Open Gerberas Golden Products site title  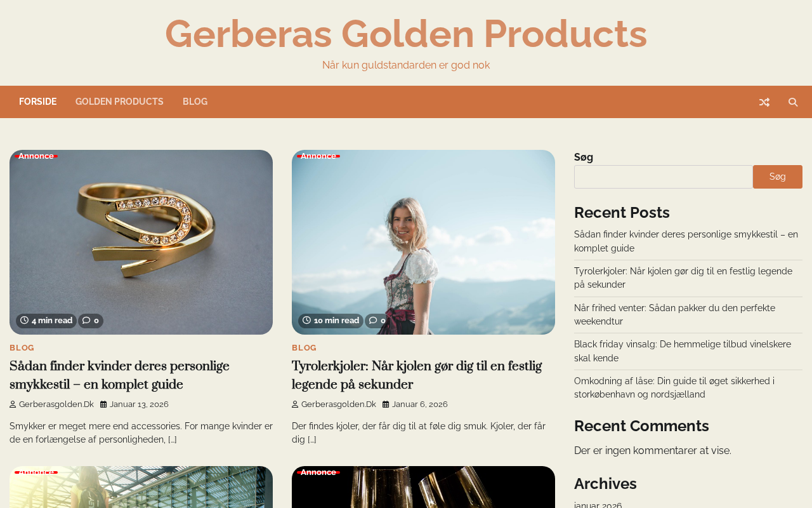pyautogui.click(x=406, y=34)
